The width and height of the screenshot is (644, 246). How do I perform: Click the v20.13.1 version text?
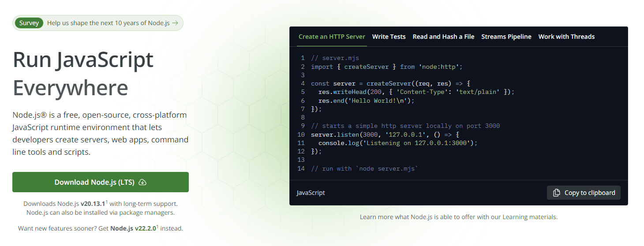point(93,204)
